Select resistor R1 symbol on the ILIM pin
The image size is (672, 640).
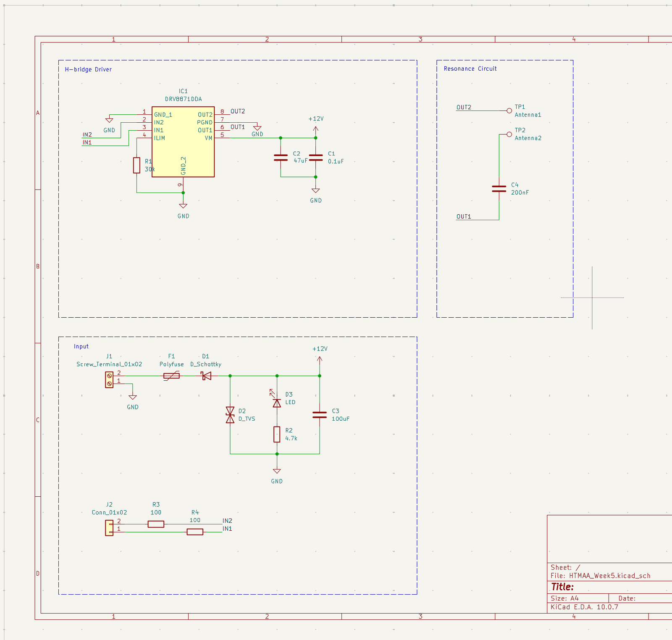point(136,165)
